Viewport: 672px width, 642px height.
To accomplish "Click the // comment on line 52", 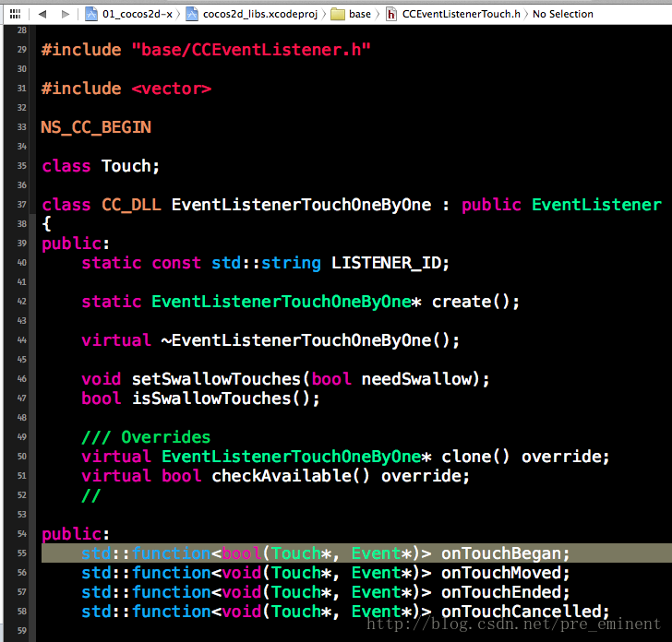I will coord(91,495).
